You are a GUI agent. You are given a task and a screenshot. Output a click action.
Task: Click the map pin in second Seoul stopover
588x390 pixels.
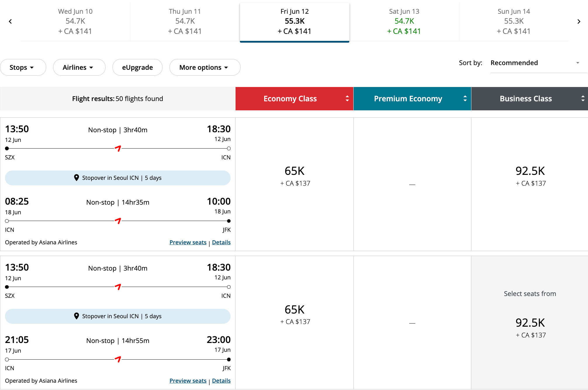click(77, 316)
